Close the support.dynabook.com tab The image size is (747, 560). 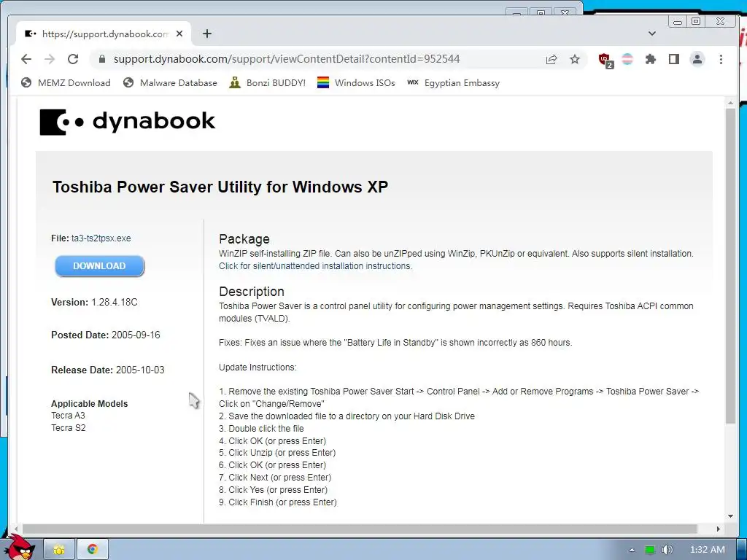coord(179,34)
